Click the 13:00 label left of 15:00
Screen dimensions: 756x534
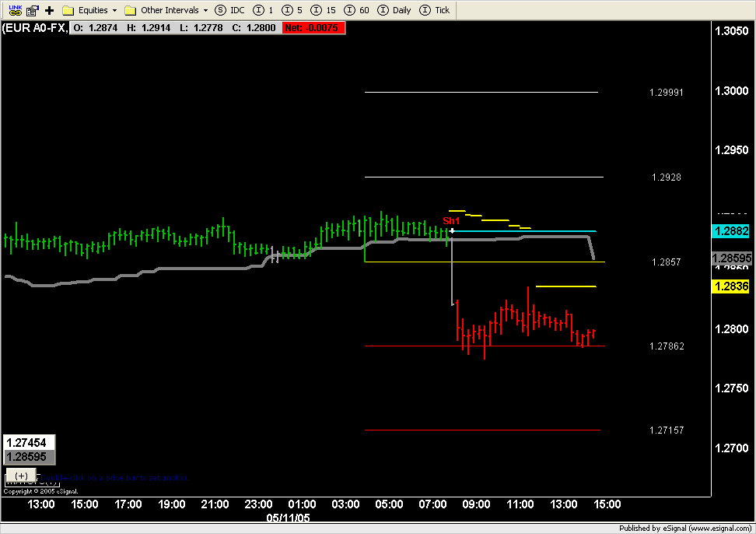[x=41, y=504]
